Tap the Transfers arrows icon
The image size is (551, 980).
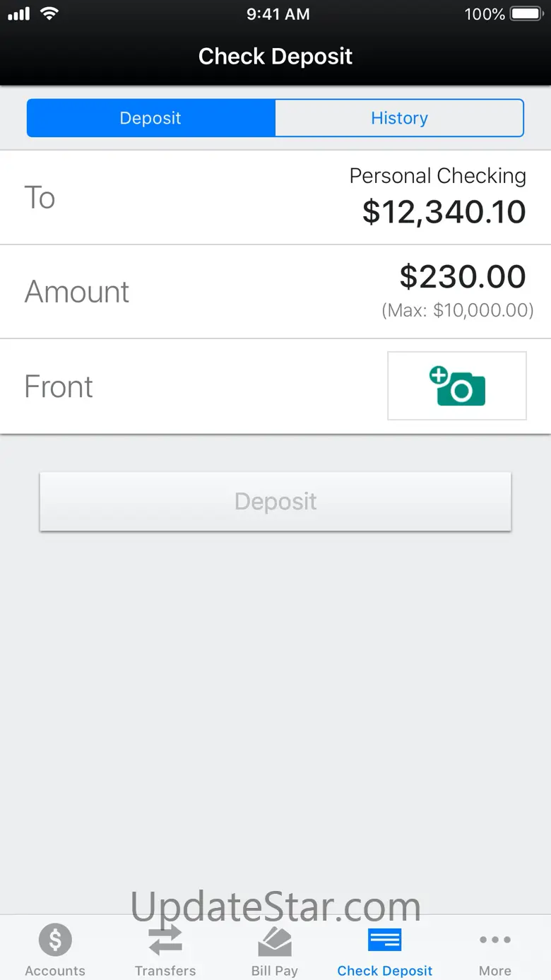click(165, 940)
